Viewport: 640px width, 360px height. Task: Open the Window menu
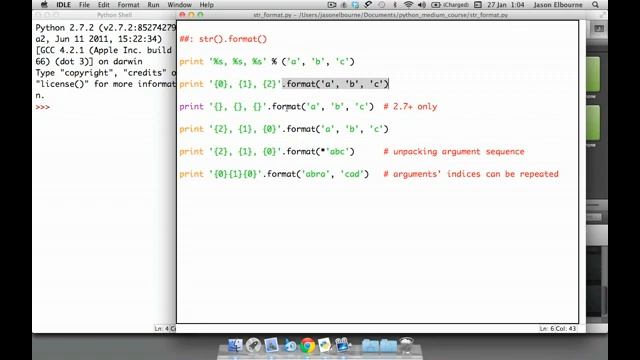179,5
